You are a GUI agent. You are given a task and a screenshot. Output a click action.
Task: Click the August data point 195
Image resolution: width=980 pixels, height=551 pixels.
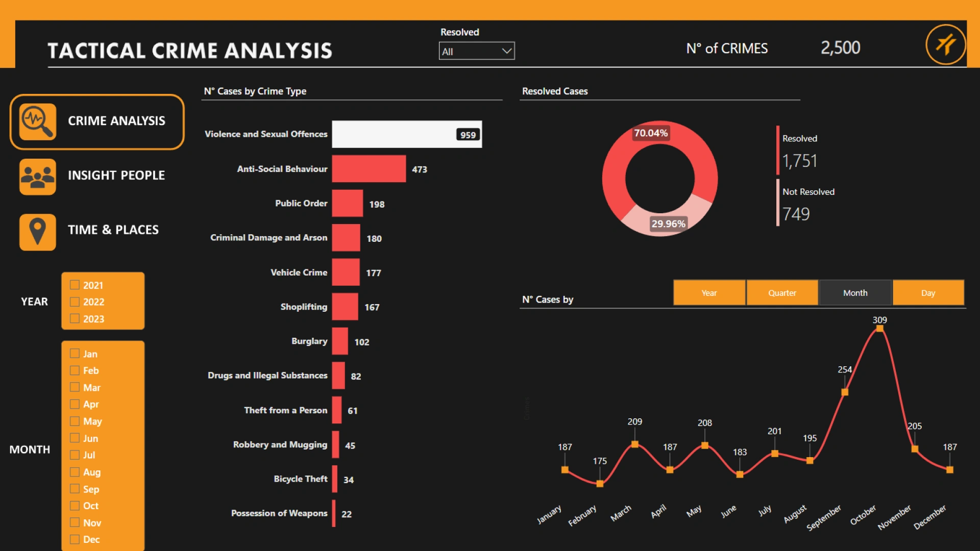810,460
